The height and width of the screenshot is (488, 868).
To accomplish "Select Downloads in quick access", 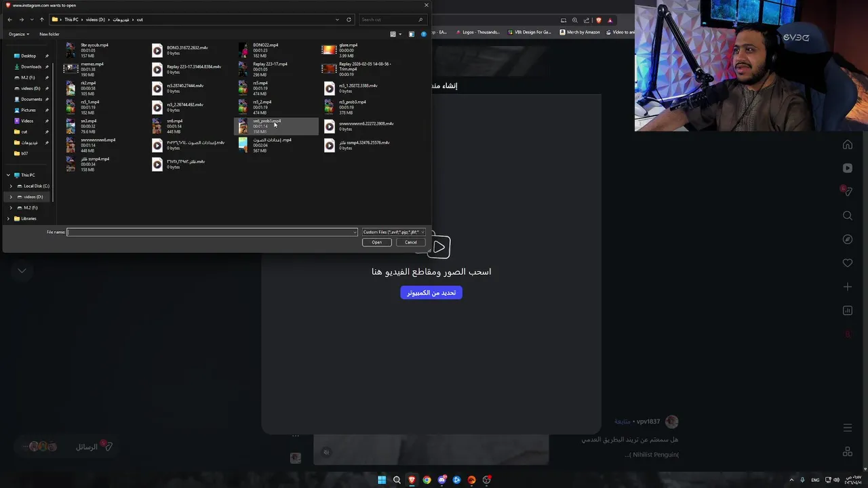I will tap(31, 66).
